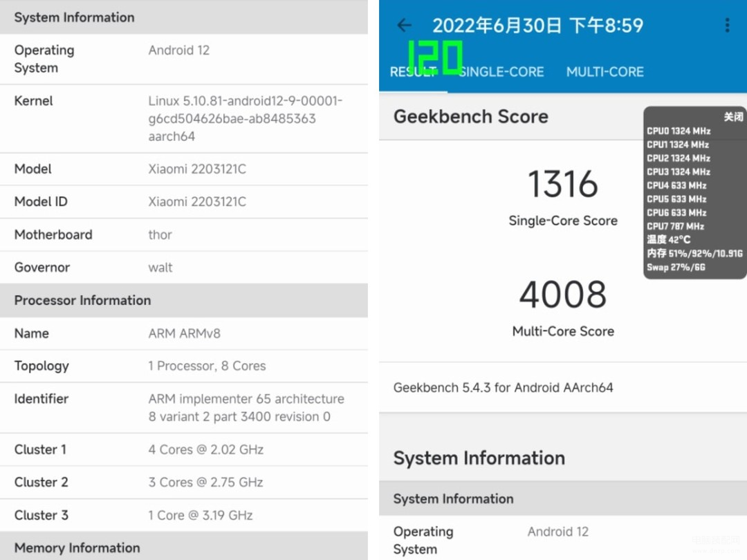Click the CPU2 1324 MHz overlay entry

coord(679,158)
